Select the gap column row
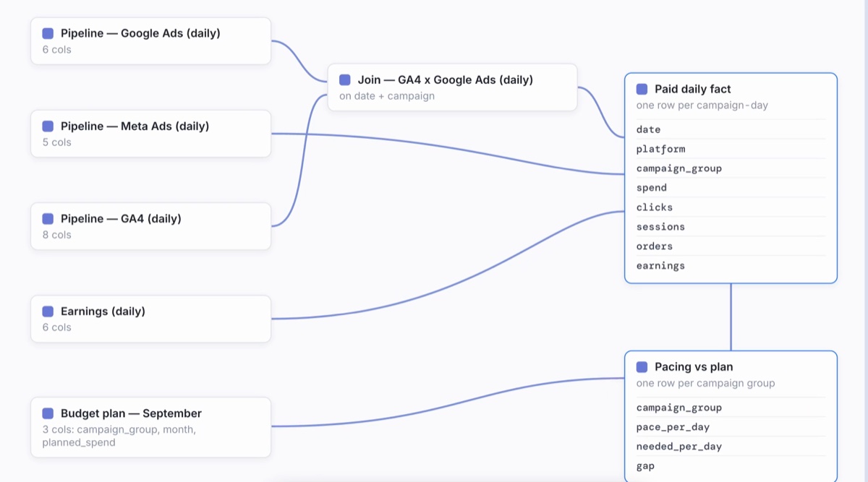 tap(731, 466)
